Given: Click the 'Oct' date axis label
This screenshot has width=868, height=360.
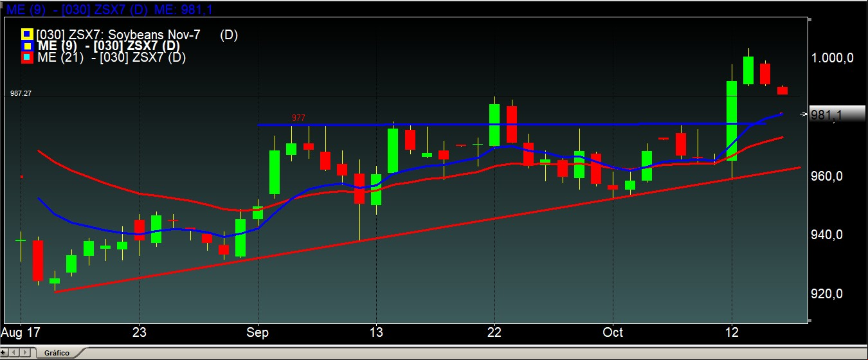Looking at the screenshot, I should (613, 332).
